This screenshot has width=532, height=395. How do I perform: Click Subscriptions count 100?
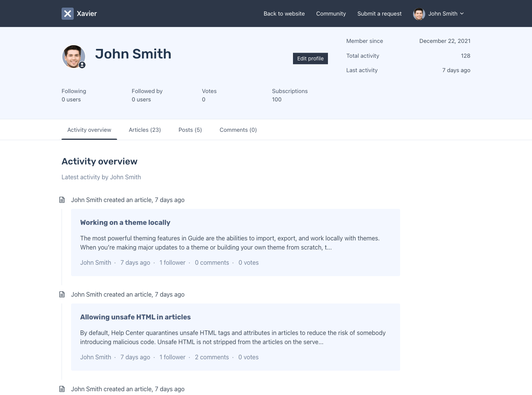point(277,100)
